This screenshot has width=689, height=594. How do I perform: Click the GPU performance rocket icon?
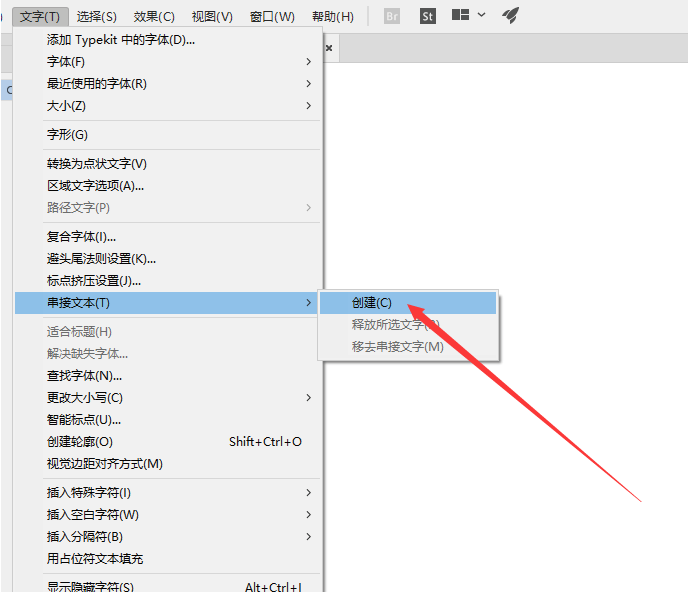tap(511, 16)
